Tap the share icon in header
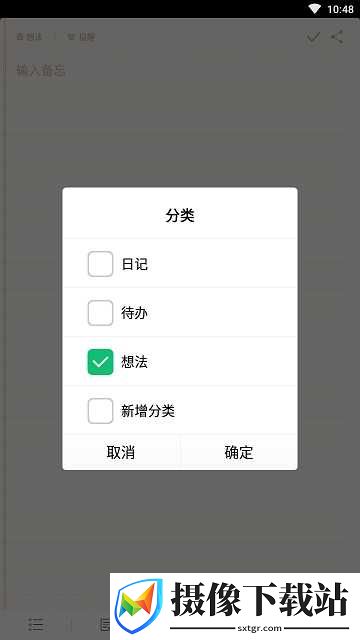This screenshot has width=360, height=640. 337,37
